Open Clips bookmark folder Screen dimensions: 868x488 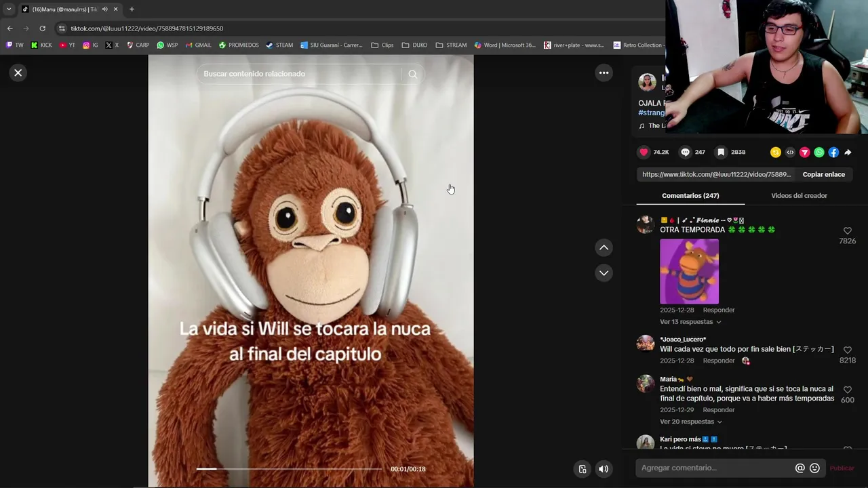click(x=382, y=45)
